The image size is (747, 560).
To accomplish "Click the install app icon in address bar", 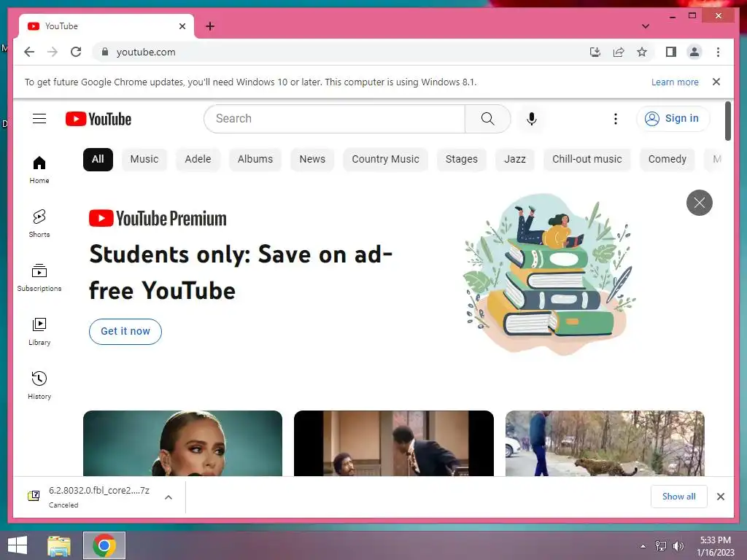I will tap(595, 52).
